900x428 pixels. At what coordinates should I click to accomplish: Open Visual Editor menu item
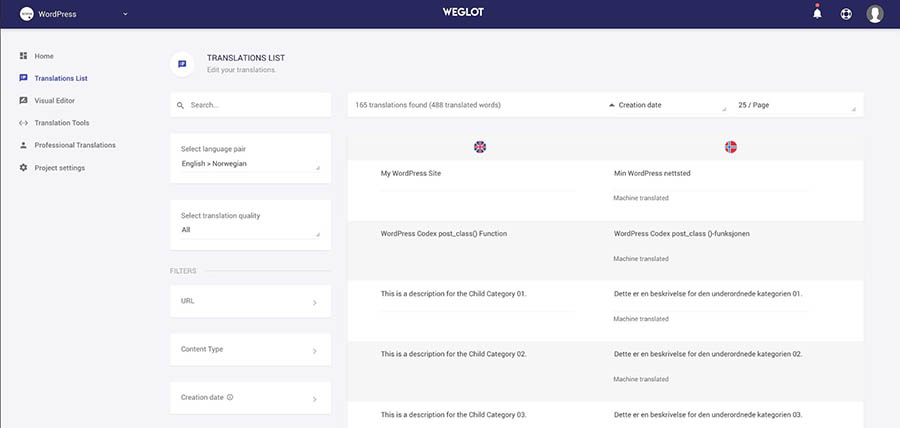(x=55, y=101)
